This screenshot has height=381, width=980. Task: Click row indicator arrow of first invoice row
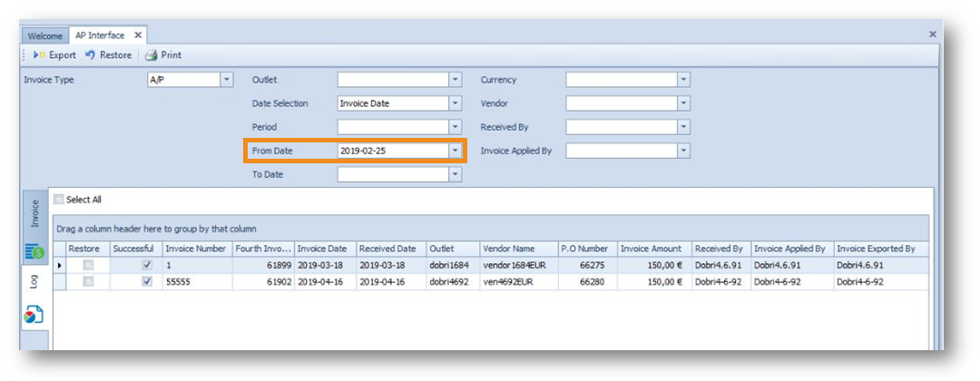(x=61, y=266)
